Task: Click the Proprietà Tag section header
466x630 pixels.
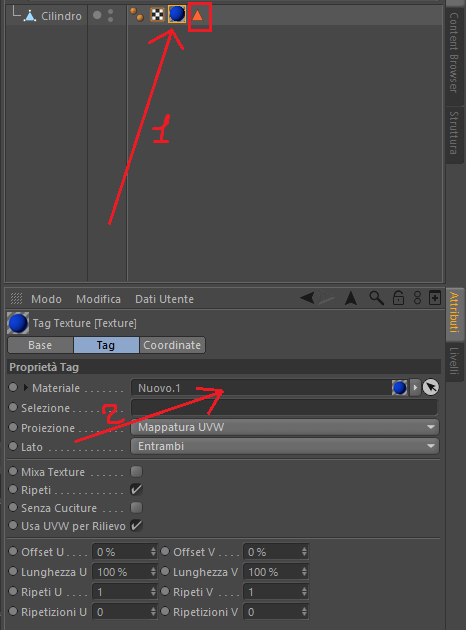Action: tap(224, 367)
